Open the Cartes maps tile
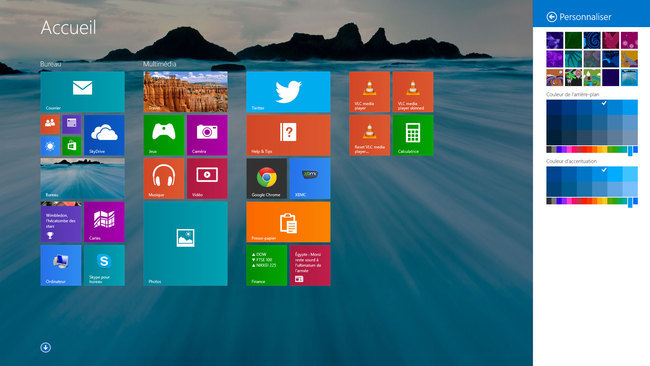Screen dimensions: 650x366 point(104,222)
